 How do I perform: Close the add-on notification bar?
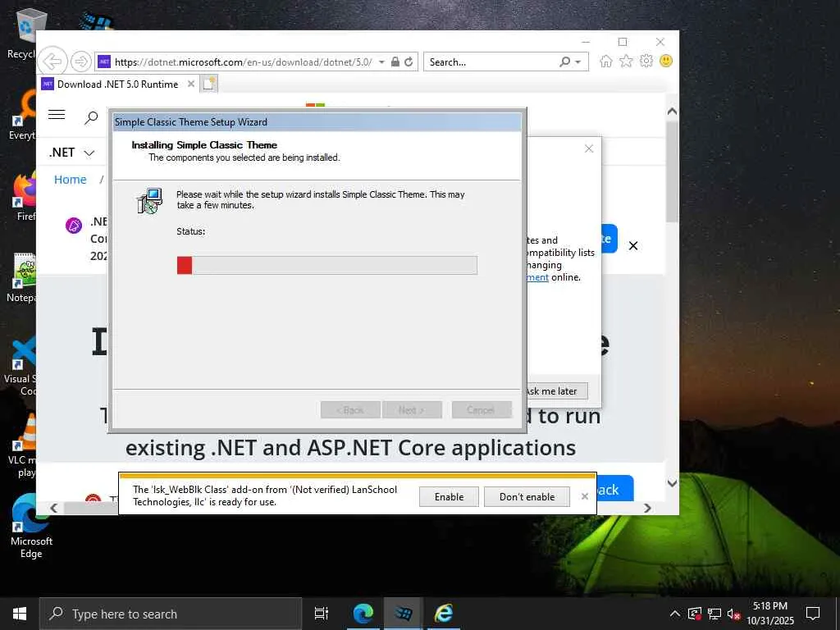[x=584, y=496]
